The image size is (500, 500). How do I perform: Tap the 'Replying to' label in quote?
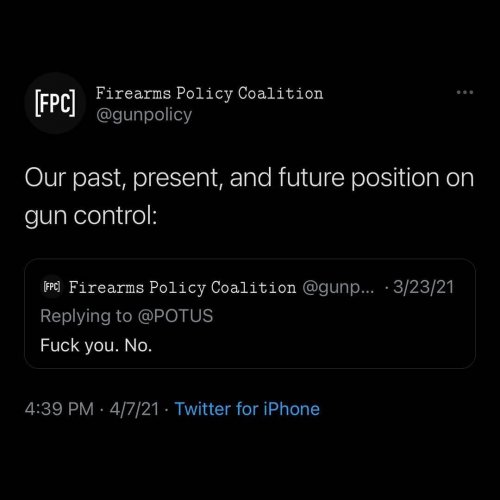coord(86,316)
